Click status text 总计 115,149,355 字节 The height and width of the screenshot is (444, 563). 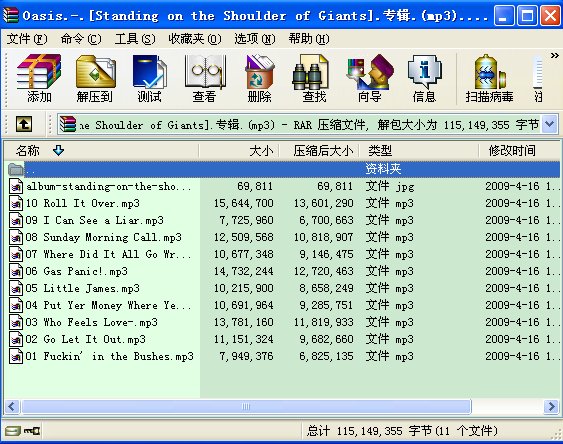[369, 431]
